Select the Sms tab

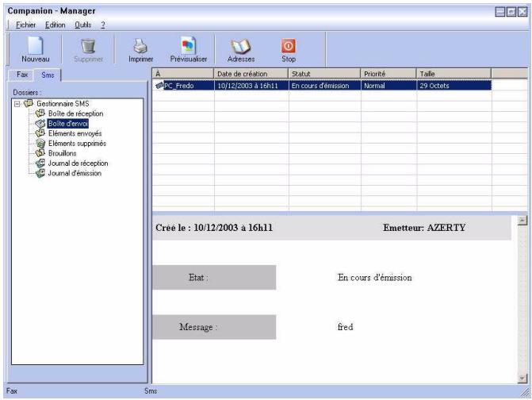pyautogui.click(x=48, y=75)
